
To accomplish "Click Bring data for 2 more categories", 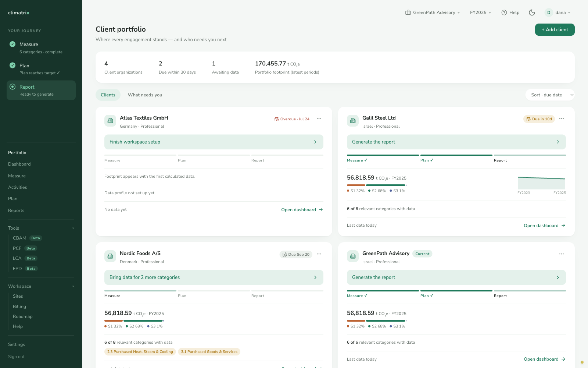I will [x=214, y=277].
